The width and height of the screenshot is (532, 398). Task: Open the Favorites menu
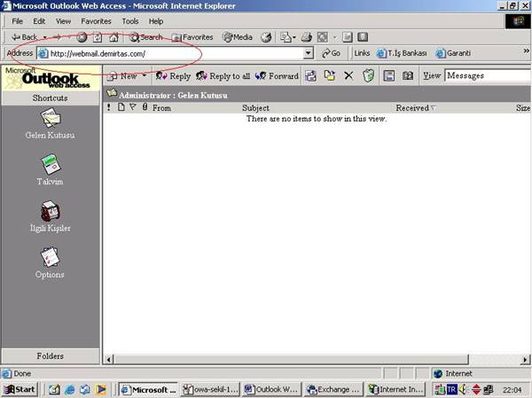(x=96, y=21)
